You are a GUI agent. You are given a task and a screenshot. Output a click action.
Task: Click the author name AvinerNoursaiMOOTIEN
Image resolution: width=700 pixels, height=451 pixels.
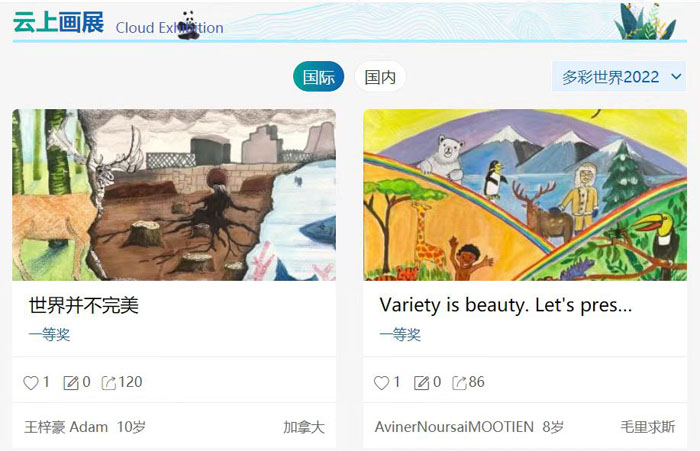coord(454,427)
